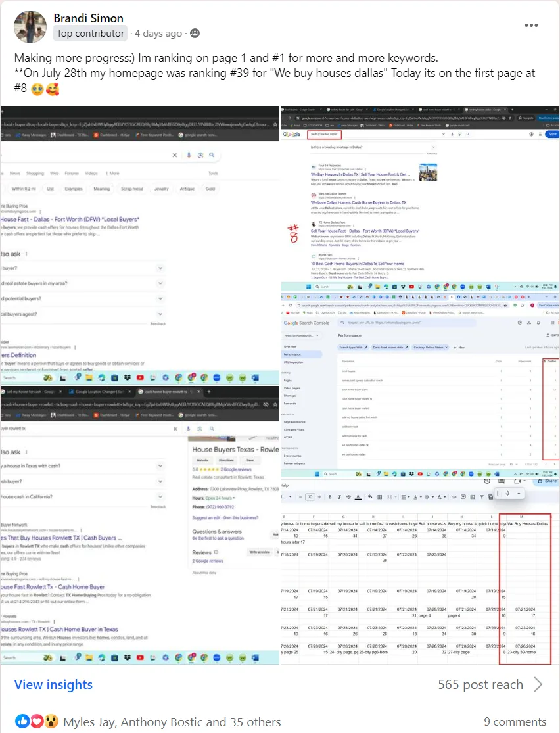Click the '565 post reach' text
The width and height of the screenshot is (560, 733).
coord(480,684)
